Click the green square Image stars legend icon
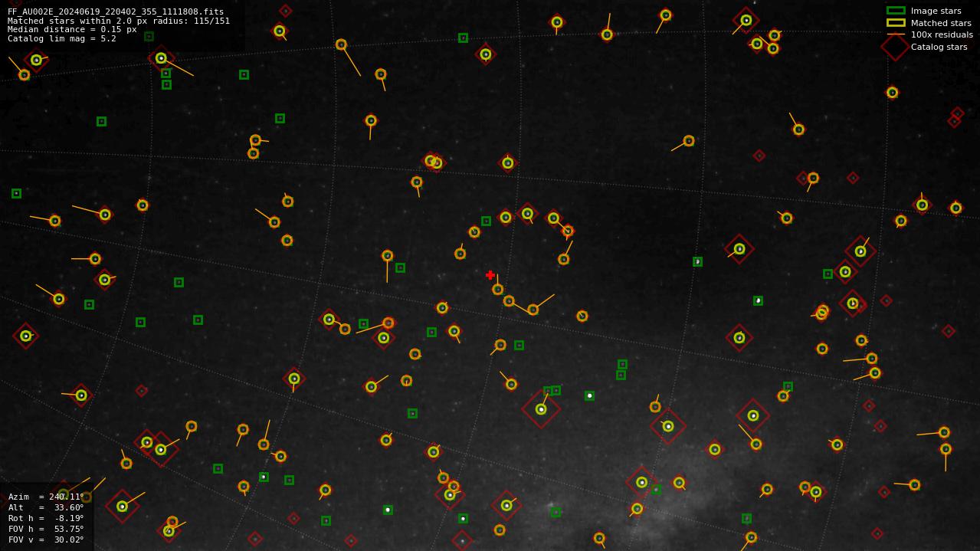 click(896, 11)
